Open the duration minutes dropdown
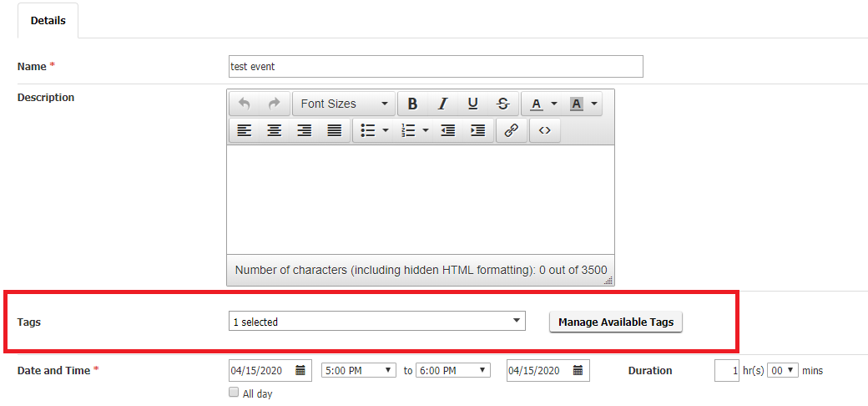Viewport: 868px width, 406px height. 783,371
